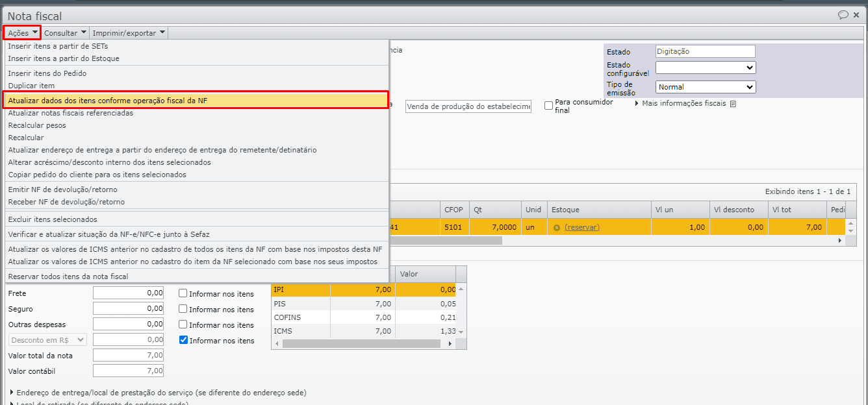Screen dimensions: 868x405
Task: Toggle Para consumidor final checkbox
Action: [549, 105]
